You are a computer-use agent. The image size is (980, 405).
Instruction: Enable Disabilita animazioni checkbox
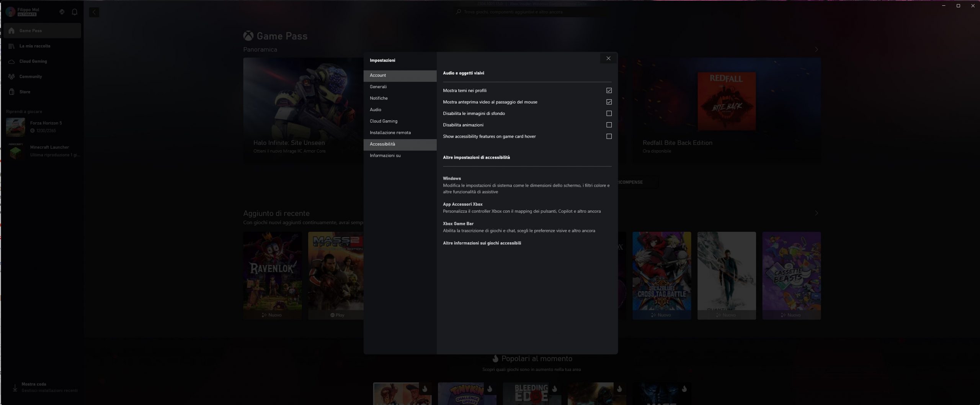coord(609,125)
